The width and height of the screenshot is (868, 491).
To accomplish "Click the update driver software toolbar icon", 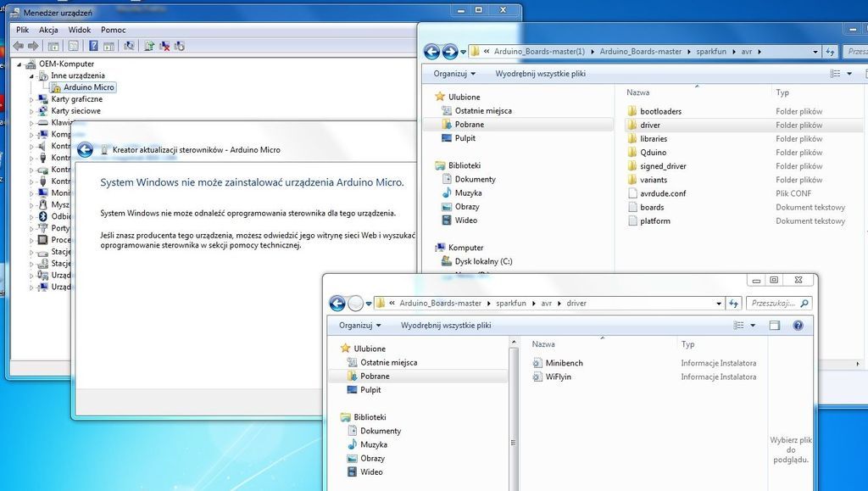I will pyautogui.click(x=150, y=46).
